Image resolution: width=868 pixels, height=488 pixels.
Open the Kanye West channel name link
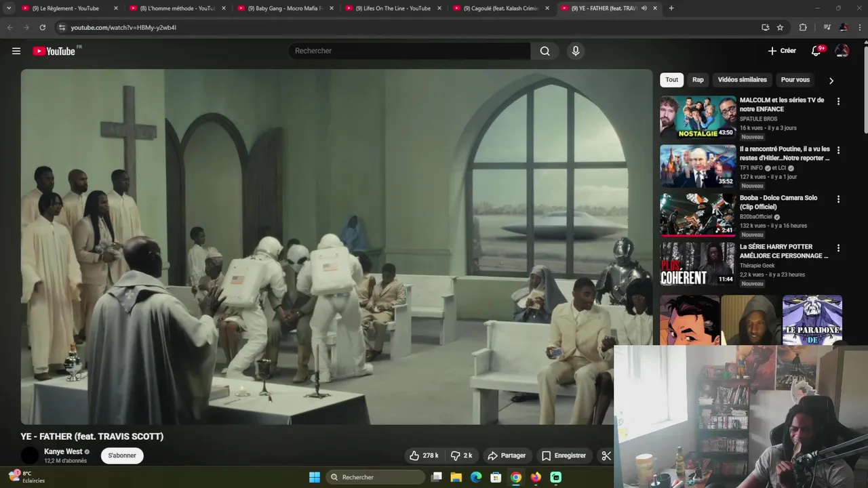click(x=63, y=451)
